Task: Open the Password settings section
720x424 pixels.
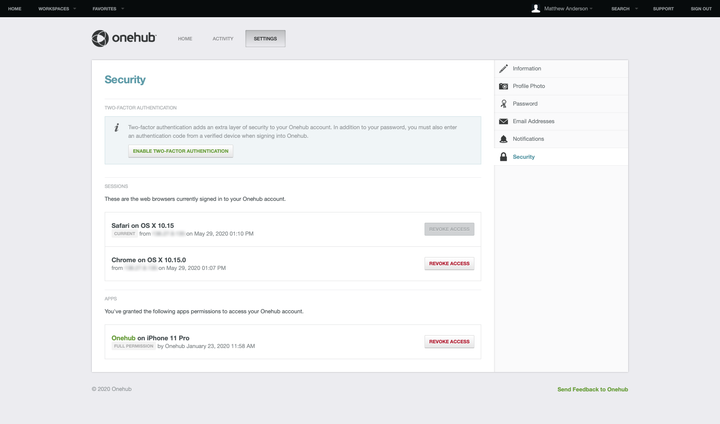Action: point(561,104)
